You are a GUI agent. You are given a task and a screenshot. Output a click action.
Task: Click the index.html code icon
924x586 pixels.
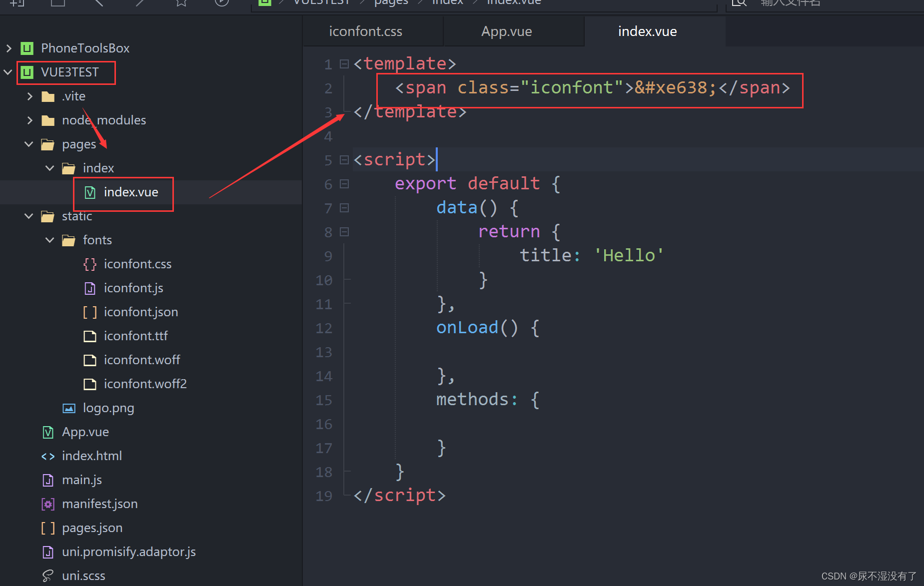coord(48,456)
